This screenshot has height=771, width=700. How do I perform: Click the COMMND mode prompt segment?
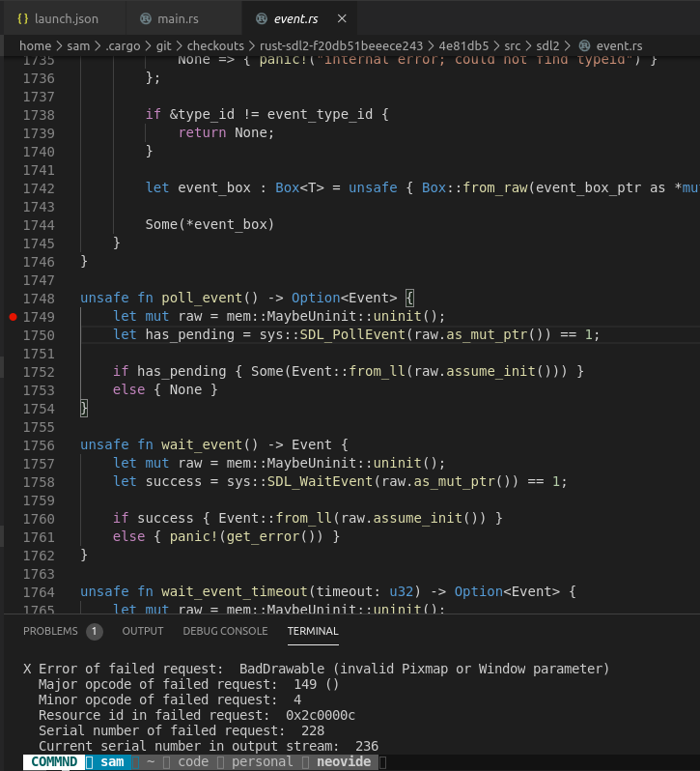click(x=54, y=762)
